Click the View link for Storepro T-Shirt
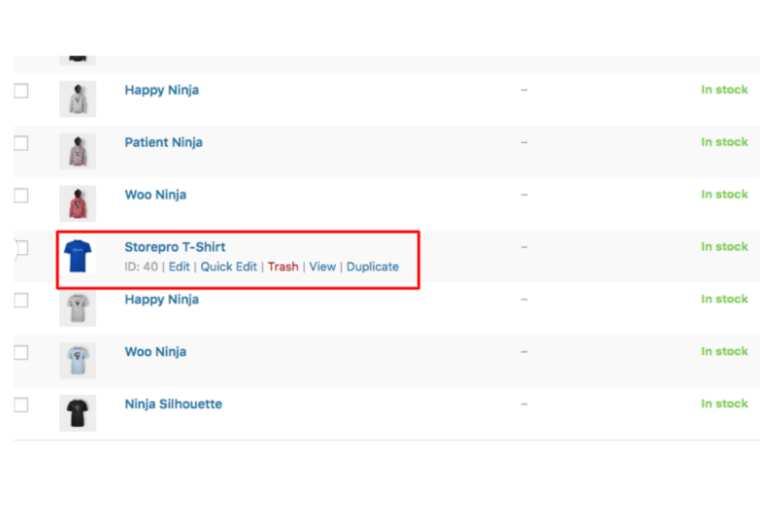The width and height of the screenshot is (760, 507). [x=322, y=267]
